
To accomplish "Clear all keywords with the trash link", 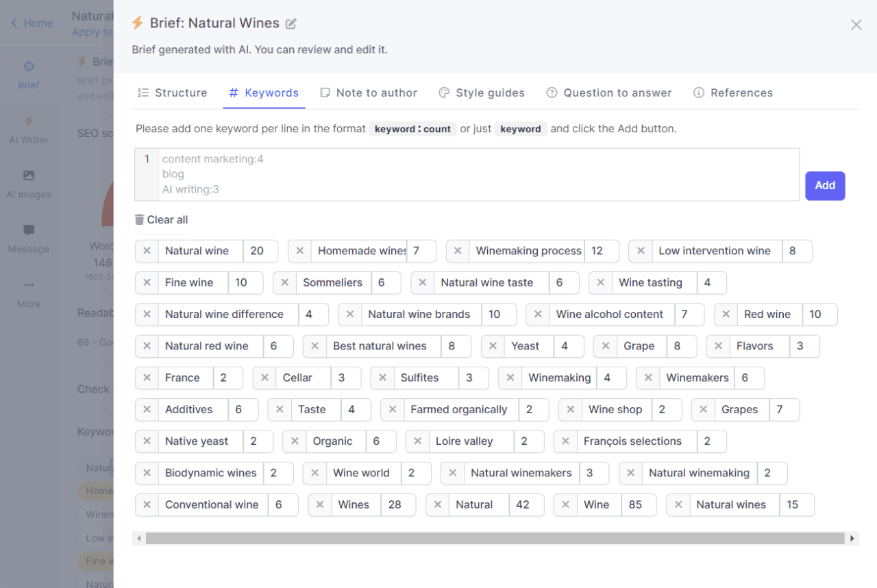I will tap(162, 219).
